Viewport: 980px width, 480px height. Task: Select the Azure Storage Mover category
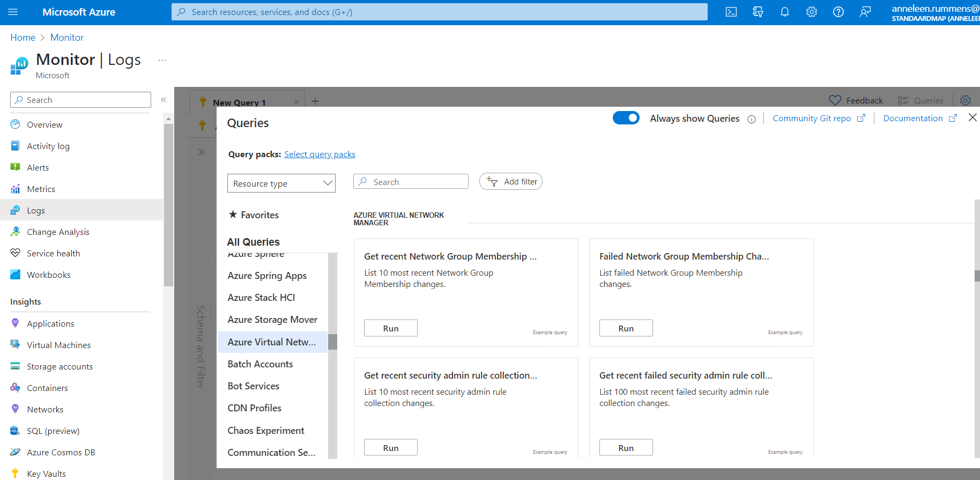click(272, 320)
